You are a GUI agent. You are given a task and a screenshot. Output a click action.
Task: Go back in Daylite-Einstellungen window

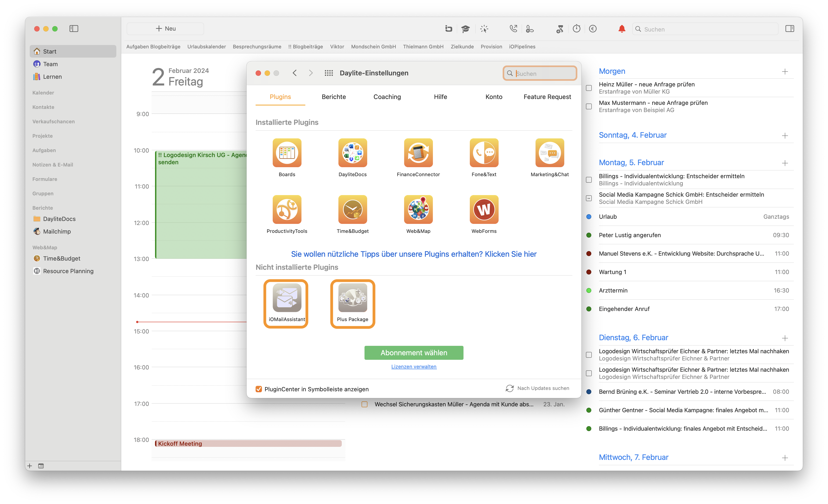pyautogui.click(x=295, y=73)
